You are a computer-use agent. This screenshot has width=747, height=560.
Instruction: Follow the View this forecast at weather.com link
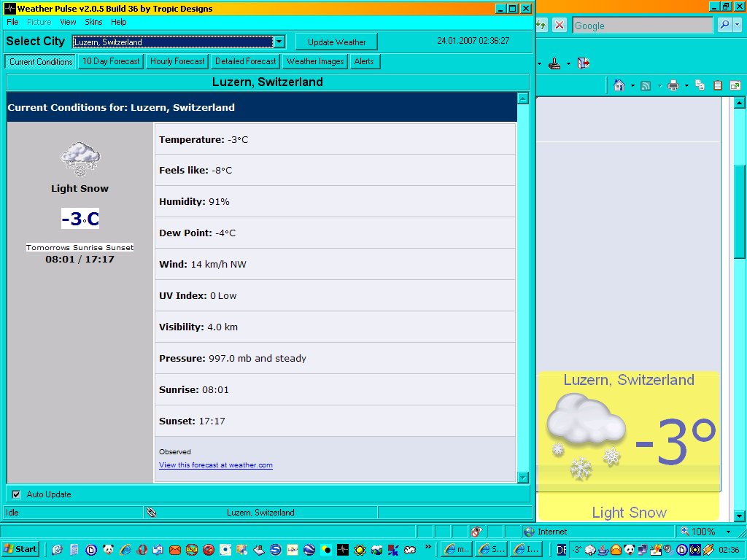pyautogui.click(x=216, y=465)
